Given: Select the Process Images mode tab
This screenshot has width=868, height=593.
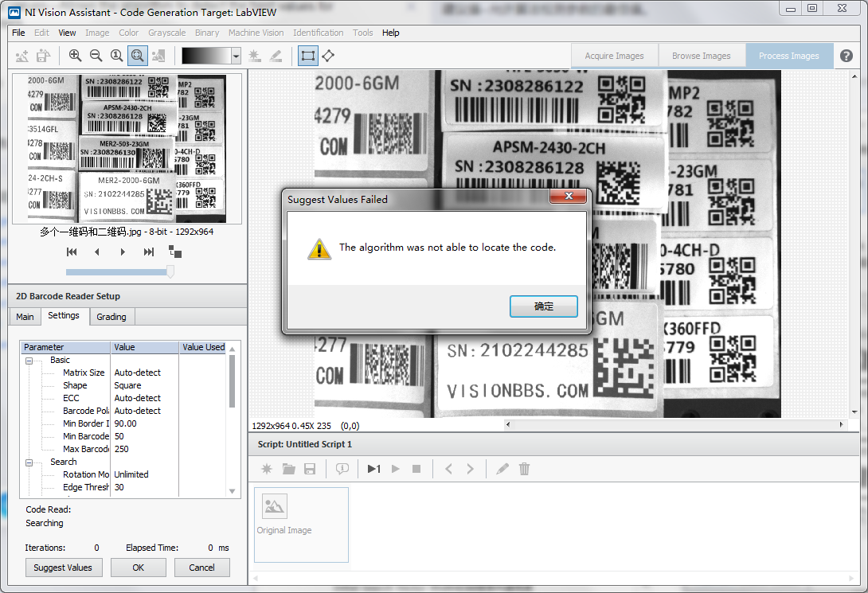Looking at the screenshot, I should 789,56.
